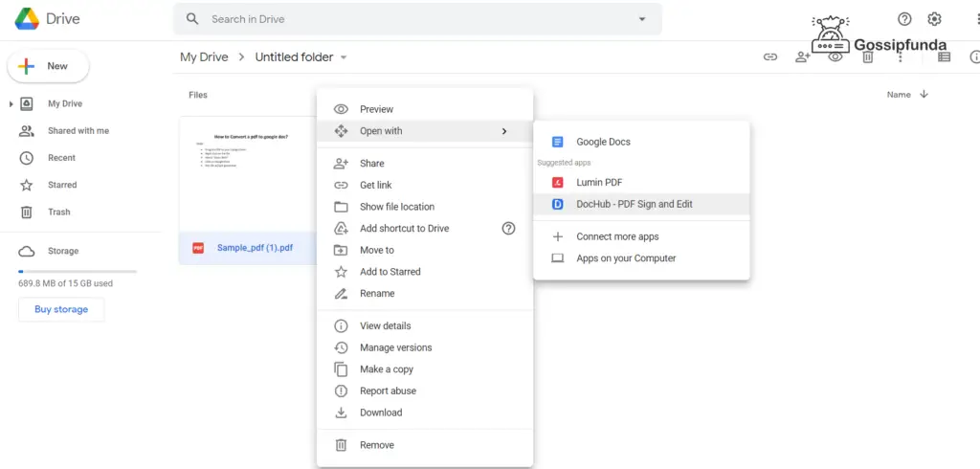980x469 pixels.
Task: Choose Share from context menu
Action: tap(425, 164)
